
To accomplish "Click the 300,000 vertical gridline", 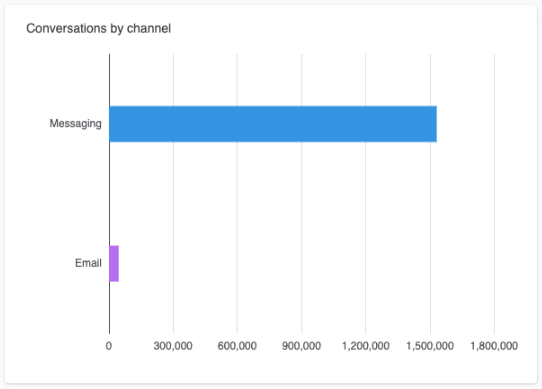I will point(174,194).
